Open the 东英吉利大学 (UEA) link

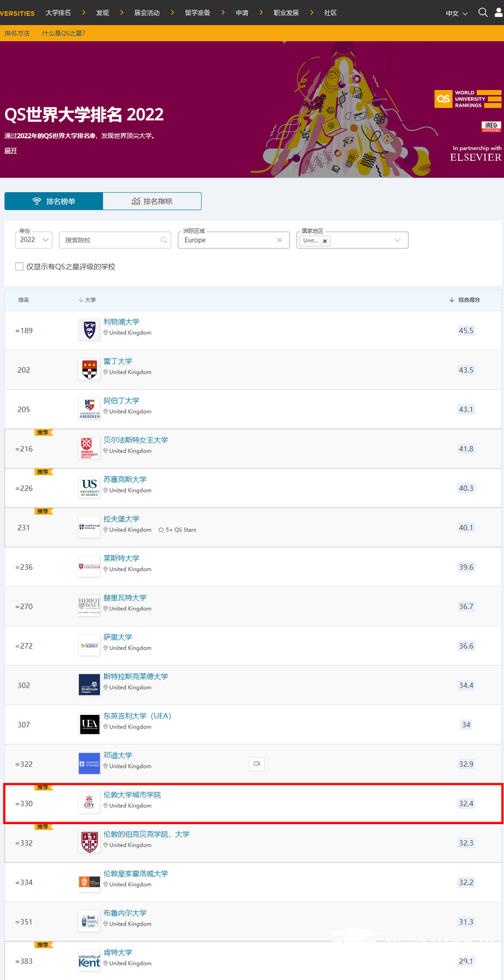pyautogui.click(x=137, y=716)
